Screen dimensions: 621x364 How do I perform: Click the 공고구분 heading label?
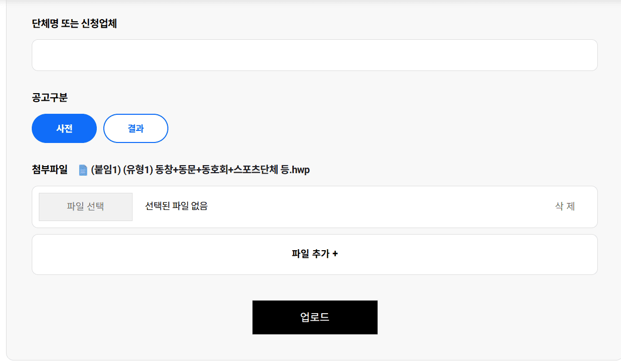[49, 98]
